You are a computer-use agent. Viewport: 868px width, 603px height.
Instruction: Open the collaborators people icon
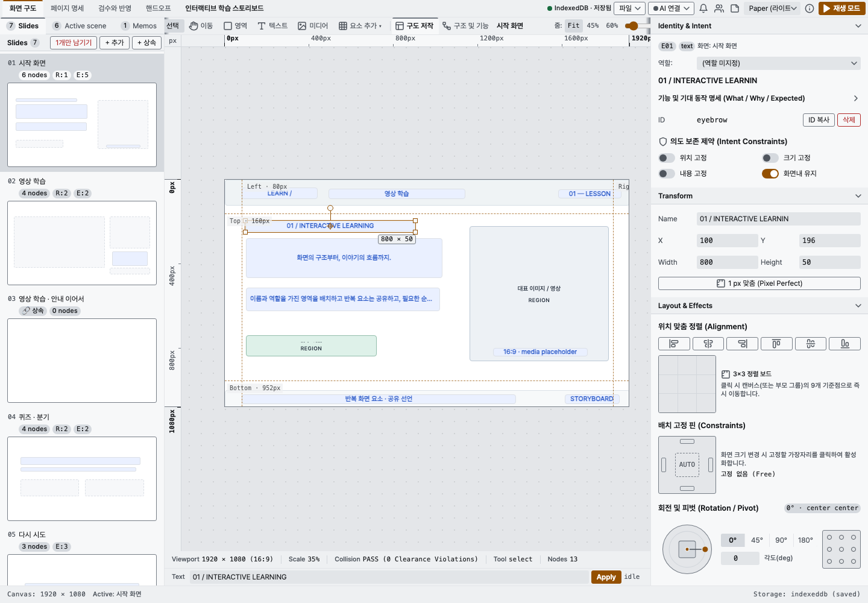click(719, 8)
